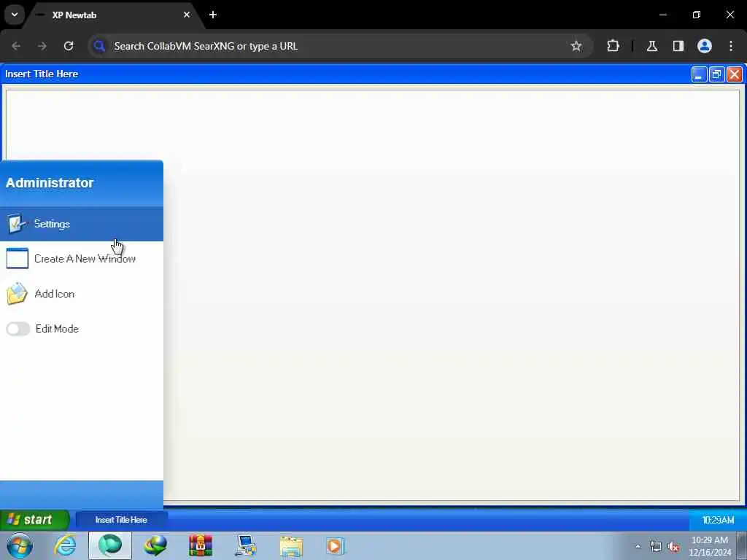Bookmark this page with star icon

tap(576, 46)
